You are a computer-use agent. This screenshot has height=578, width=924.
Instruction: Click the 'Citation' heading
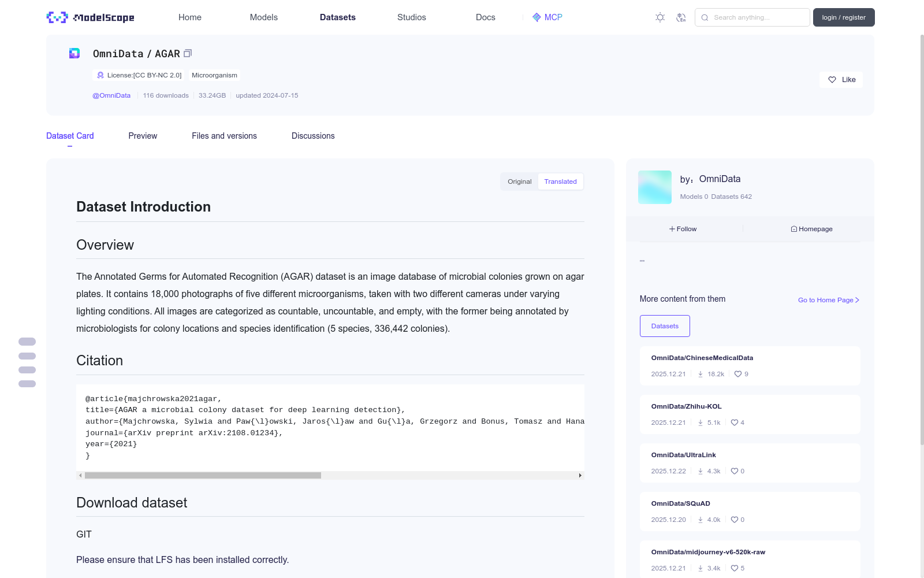click(99, 361)
